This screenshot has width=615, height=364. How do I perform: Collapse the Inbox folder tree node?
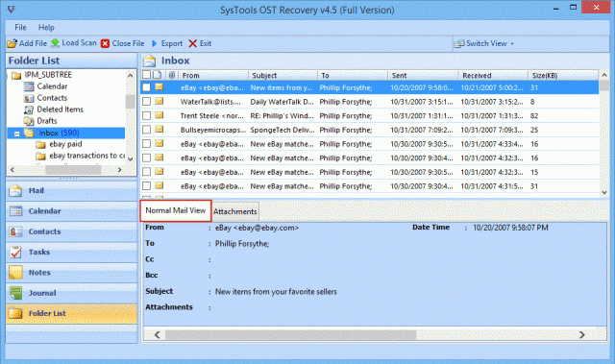[x=17, y=134]
